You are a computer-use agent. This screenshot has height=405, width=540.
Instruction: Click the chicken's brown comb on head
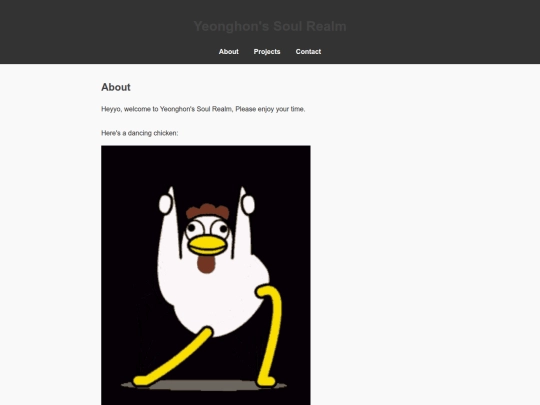[x=208, y=211]
